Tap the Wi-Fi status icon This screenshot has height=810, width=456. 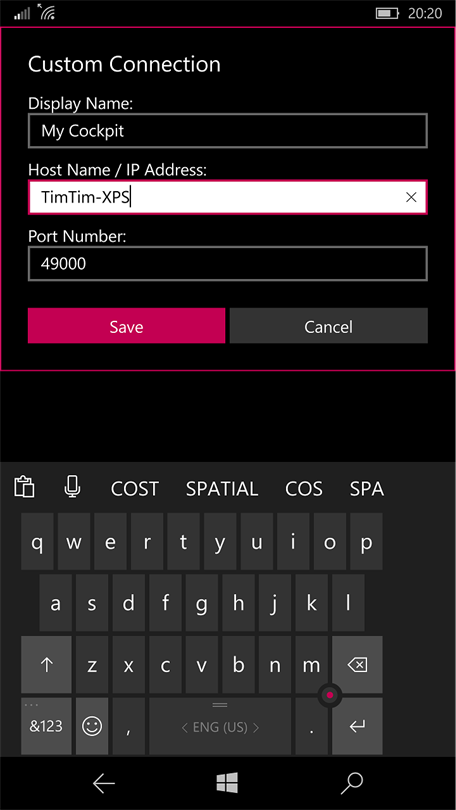click(x=45, y=11)
